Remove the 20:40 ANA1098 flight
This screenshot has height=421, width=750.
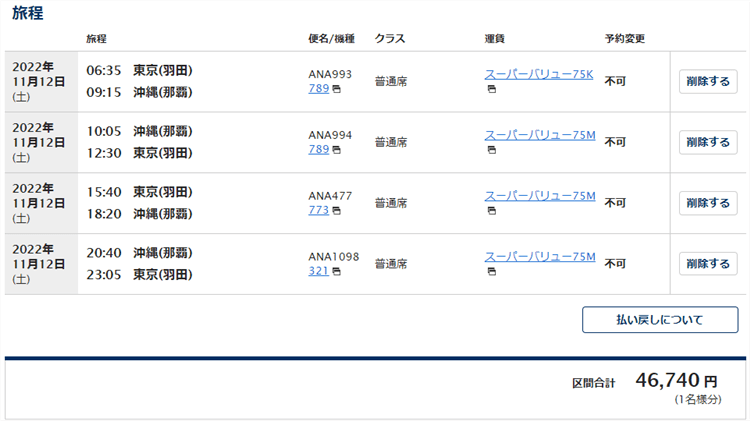coord(707,264)
